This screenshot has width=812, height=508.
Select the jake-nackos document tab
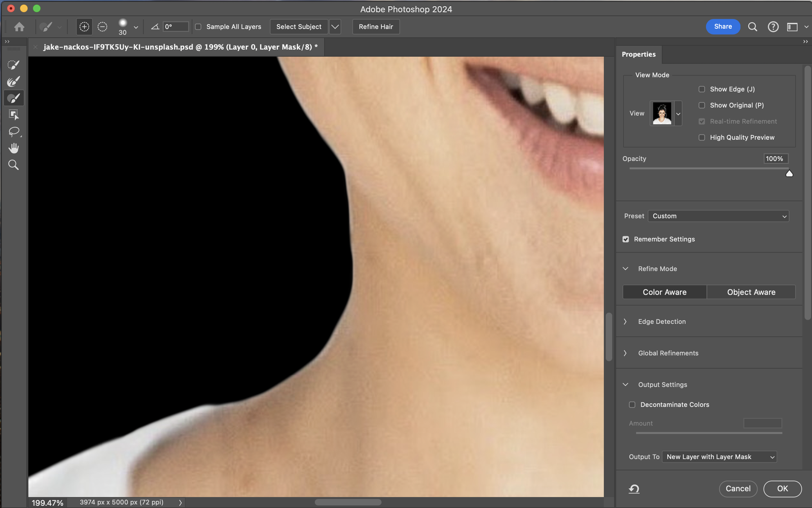tap(180, 47)
